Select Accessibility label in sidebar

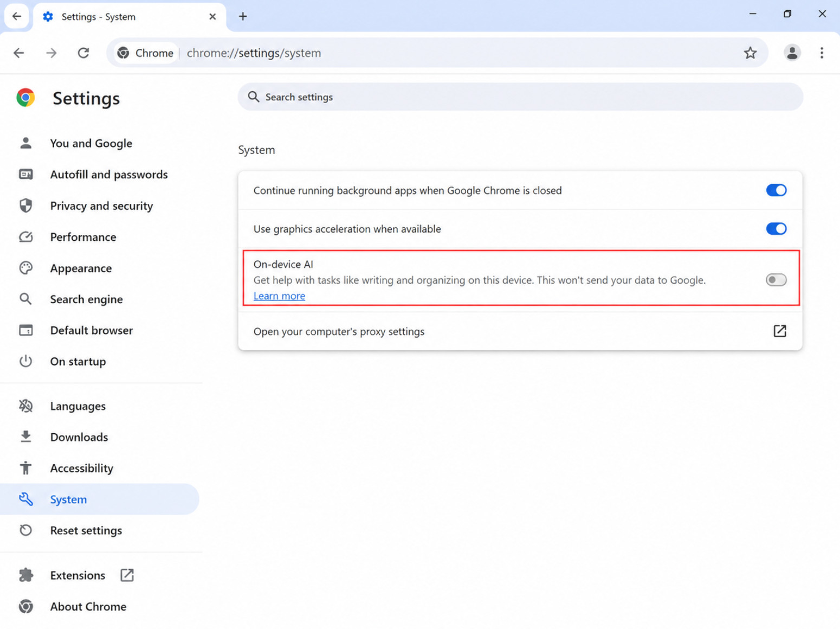(82, 468)
